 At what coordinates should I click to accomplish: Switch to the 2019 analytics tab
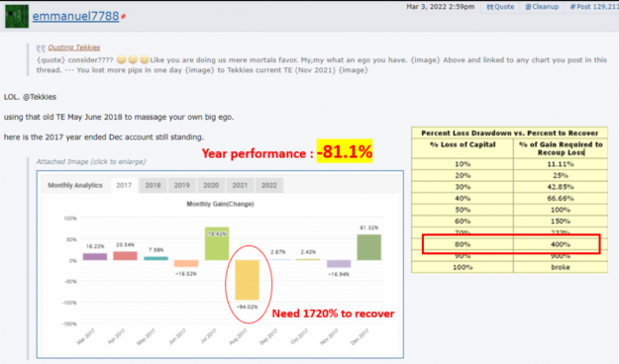[x=182, y=185]
